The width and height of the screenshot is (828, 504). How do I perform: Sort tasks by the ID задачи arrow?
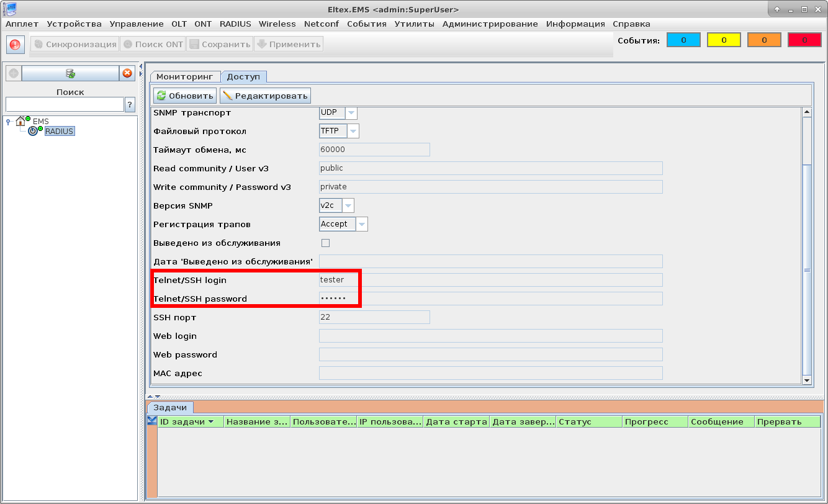(211, 422)
